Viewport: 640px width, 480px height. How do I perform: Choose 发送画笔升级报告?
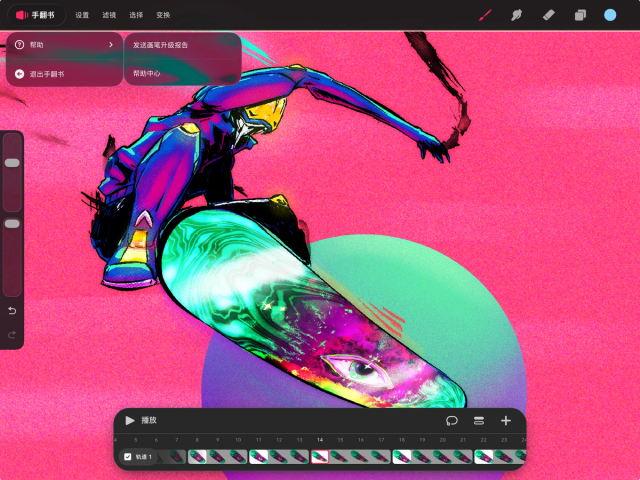pyautogui.click(x=160, y=45)
